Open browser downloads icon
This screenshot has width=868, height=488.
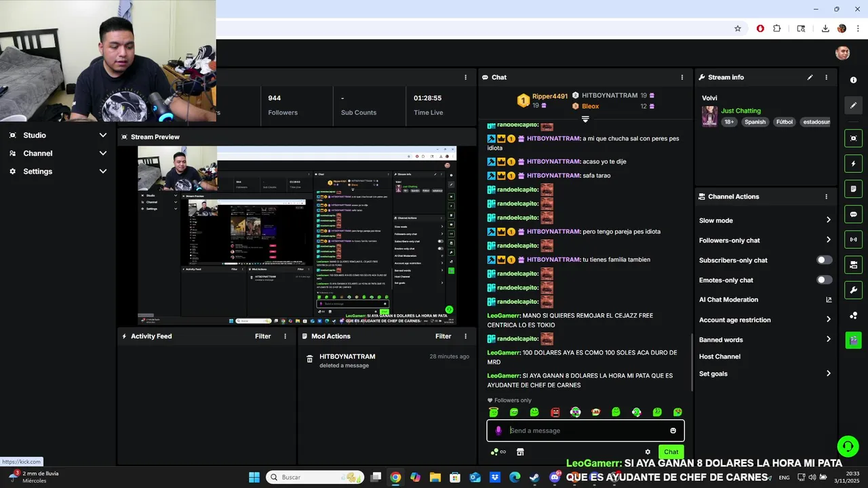coord(825,28)
